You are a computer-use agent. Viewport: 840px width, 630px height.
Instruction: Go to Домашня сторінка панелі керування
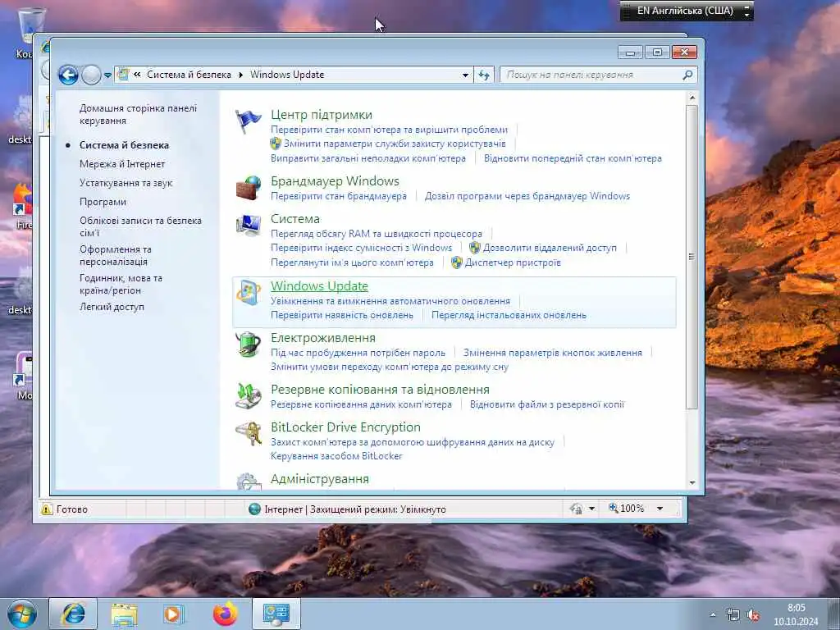[138, 114]
